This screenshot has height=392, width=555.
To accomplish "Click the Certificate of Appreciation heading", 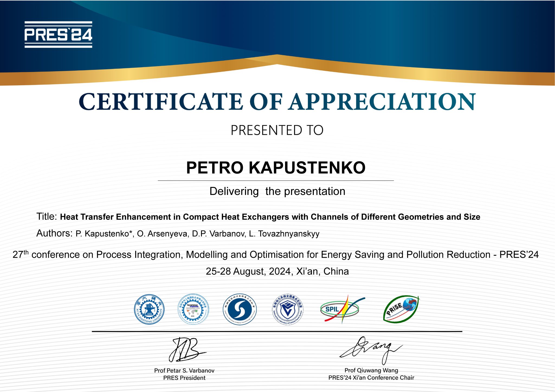I will 277,102.
